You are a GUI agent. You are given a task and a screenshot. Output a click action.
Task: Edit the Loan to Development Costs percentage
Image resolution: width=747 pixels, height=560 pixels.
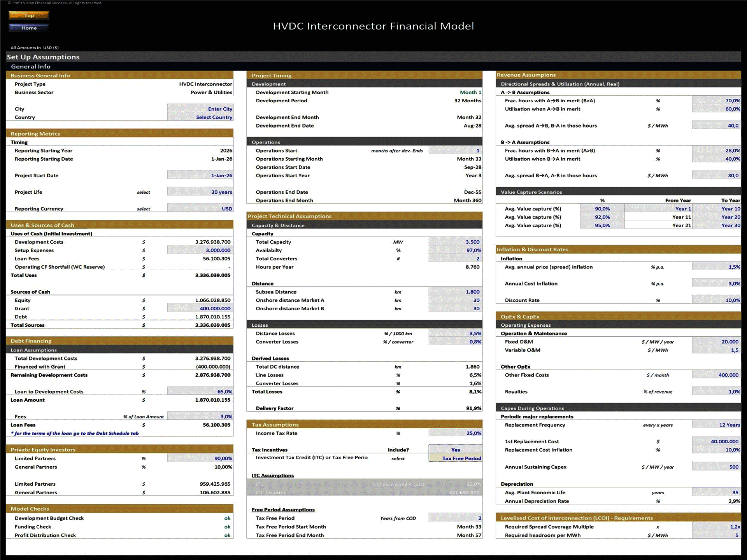[200, 392]
